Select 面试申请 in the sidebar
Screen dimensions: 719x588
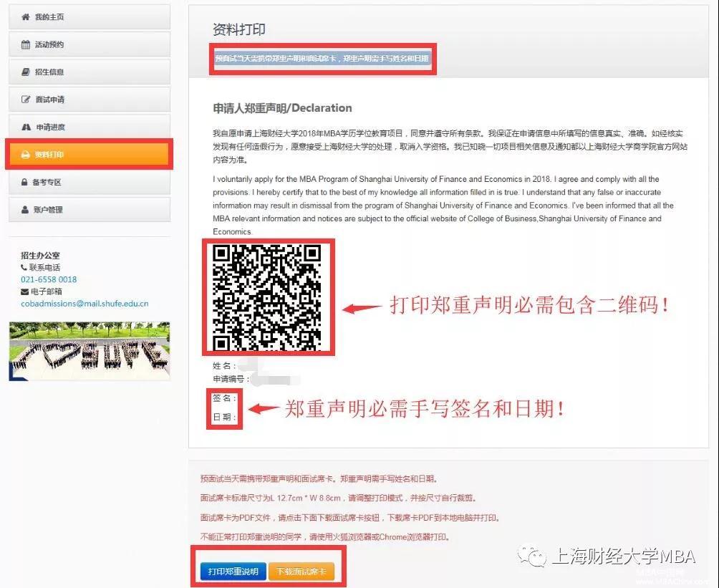point(90,100)
